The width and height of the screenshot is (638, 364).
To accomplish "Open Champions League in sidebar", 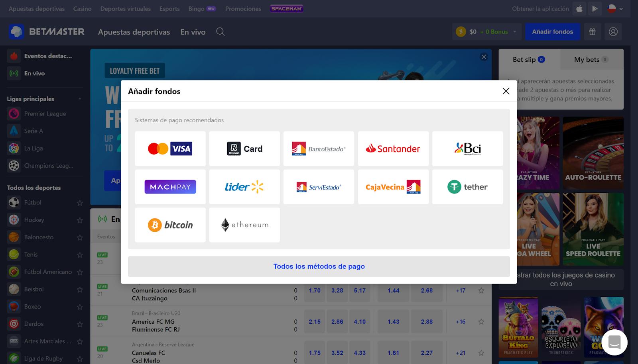I will coord(45,165).
